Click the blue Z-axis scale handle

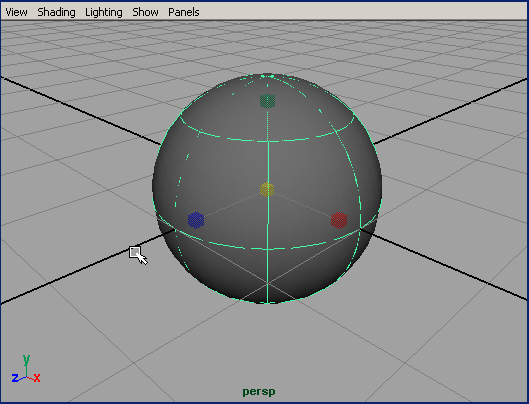(196, 220)
